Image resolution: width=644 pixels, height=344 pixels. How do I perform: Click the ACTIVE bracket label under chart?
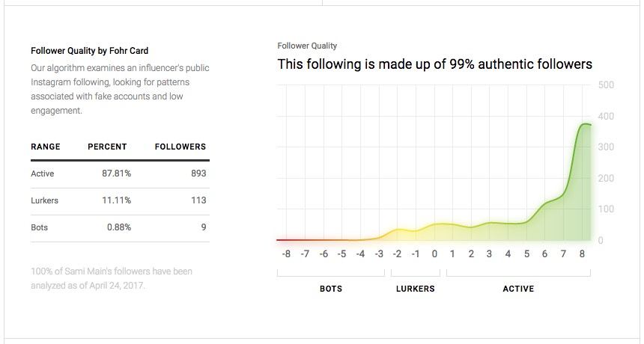(x=518, y=289)
